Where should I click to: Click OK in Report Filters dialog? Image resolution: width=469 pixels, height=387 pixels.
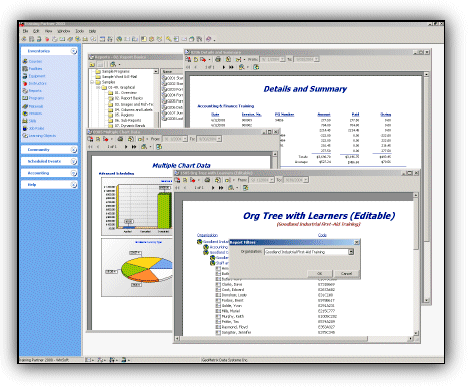click(x=319, y=273)
